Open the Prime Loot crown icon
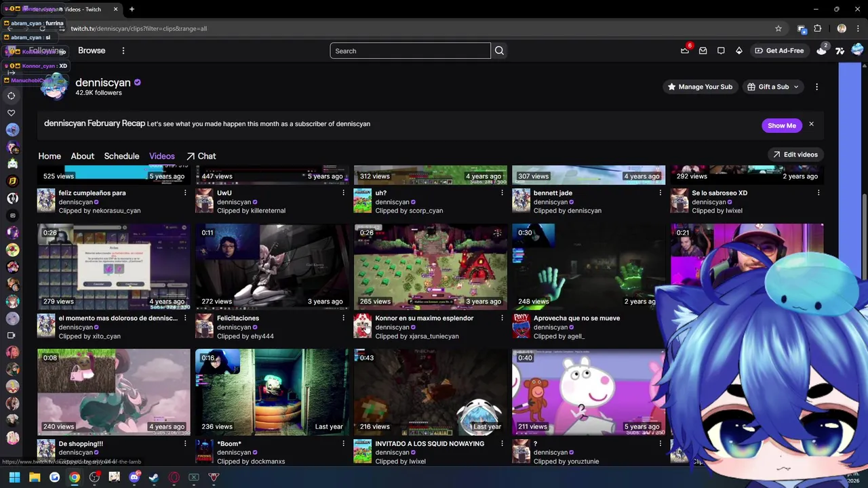Screen dimensions: 868x488 point(685,51)
